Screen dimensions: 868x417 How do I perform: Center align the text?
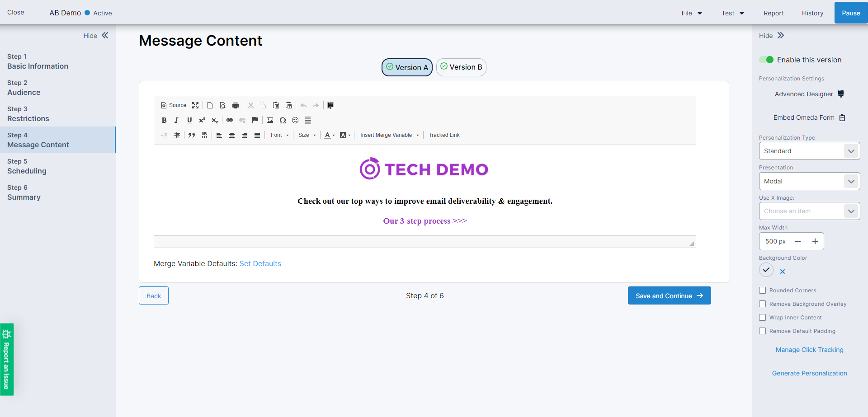(x=232, y=135)
